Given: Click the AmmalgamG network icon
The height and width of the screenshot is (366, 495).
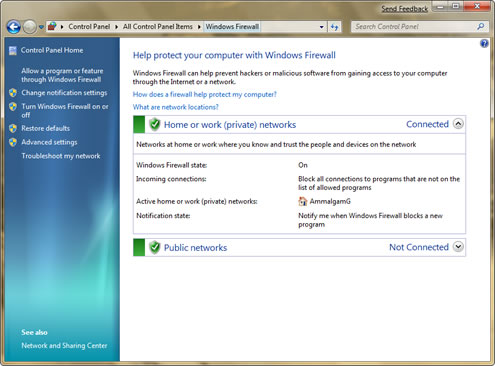Looking at the screenshot, I should [x=302, y=201].
